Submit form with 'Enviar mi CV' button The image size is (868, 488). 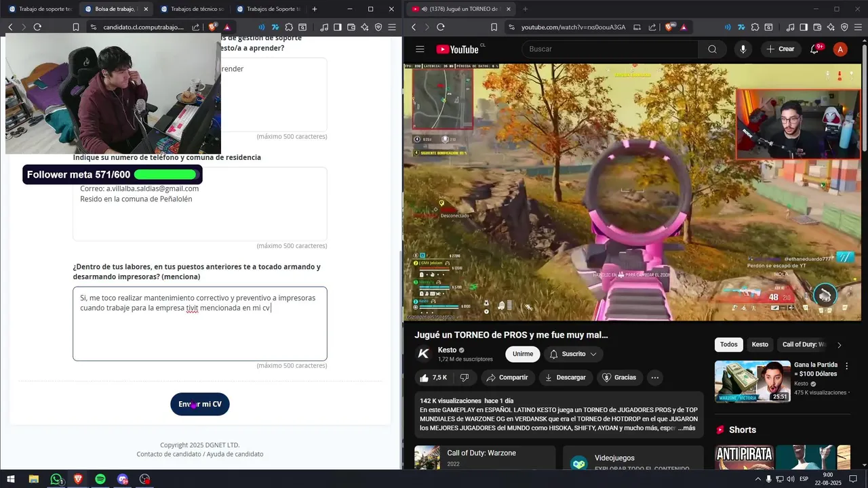coord(200,404)
